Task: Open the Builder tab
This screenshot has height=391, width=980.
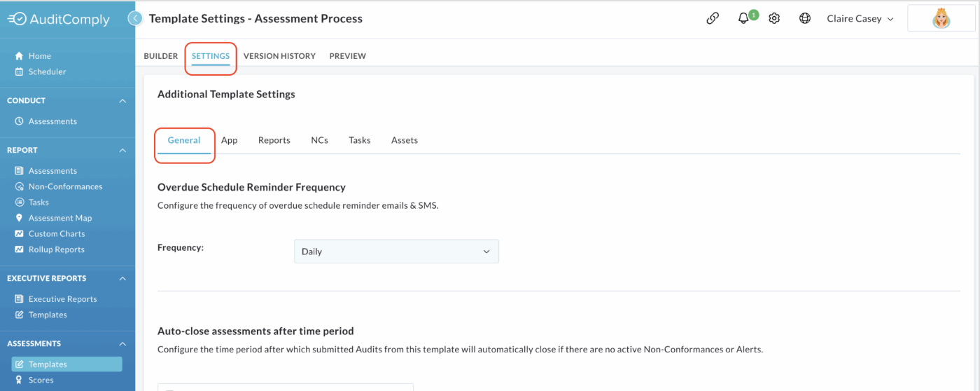Action: 160,56
